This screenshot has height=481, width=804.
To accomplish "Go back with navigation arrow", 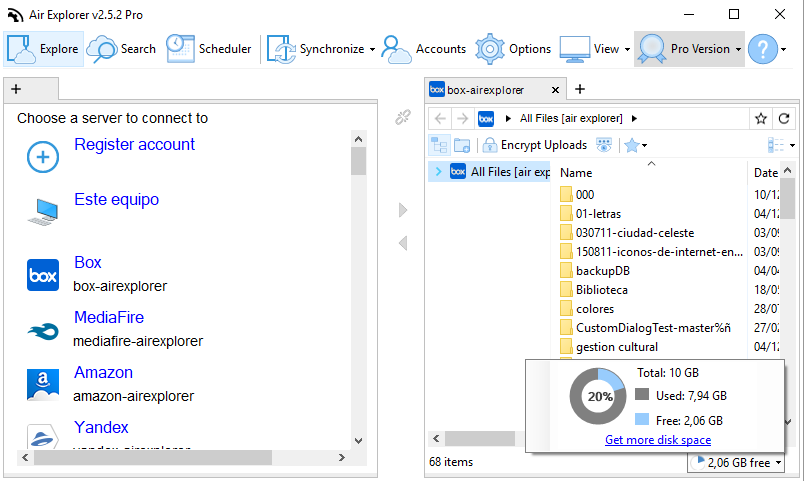I will (440, 118).
